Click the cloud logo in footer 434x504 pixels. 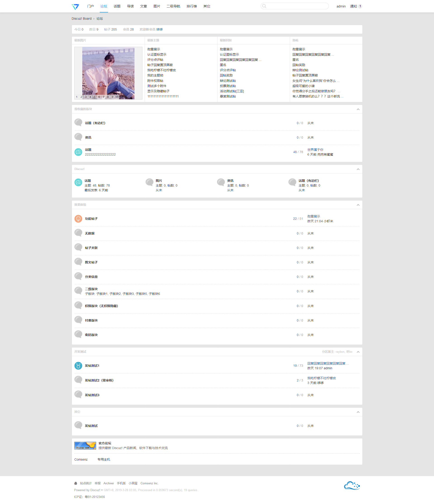[352, 486]
